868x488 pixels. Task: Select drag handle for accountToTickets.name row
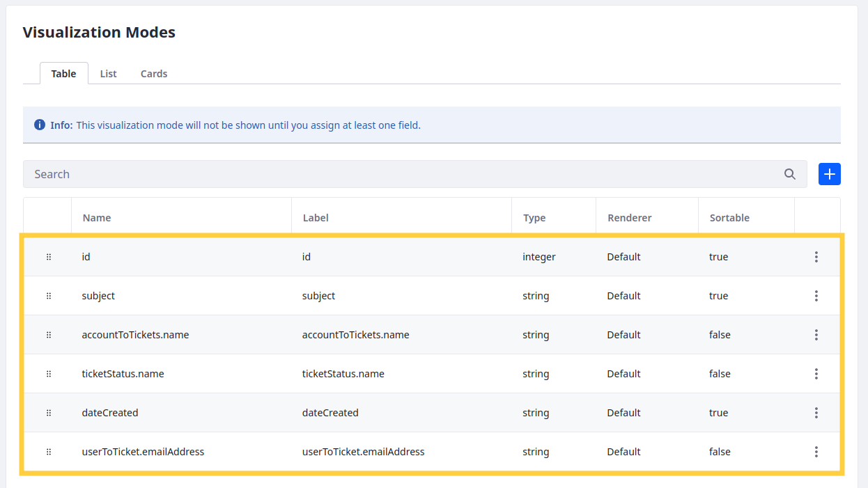[x=49, y=335]
